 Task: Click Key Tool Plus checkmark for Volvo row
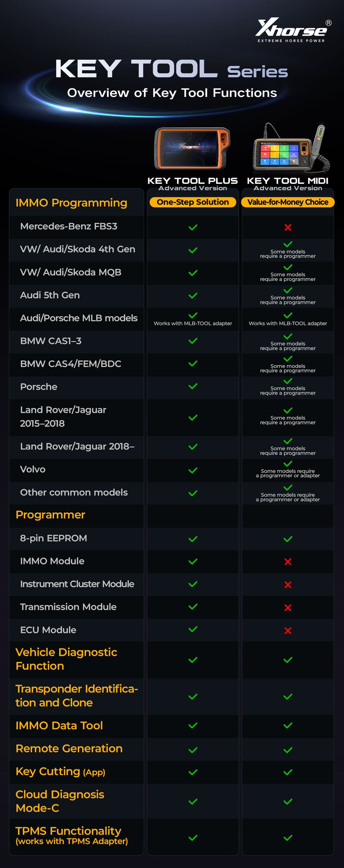(193, 470)
